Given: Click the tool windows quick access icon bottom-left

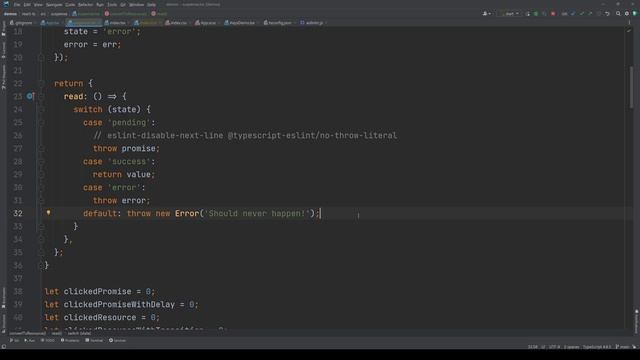Looking at the screenshot, I should pyautogui.click(x=4, y=347).
